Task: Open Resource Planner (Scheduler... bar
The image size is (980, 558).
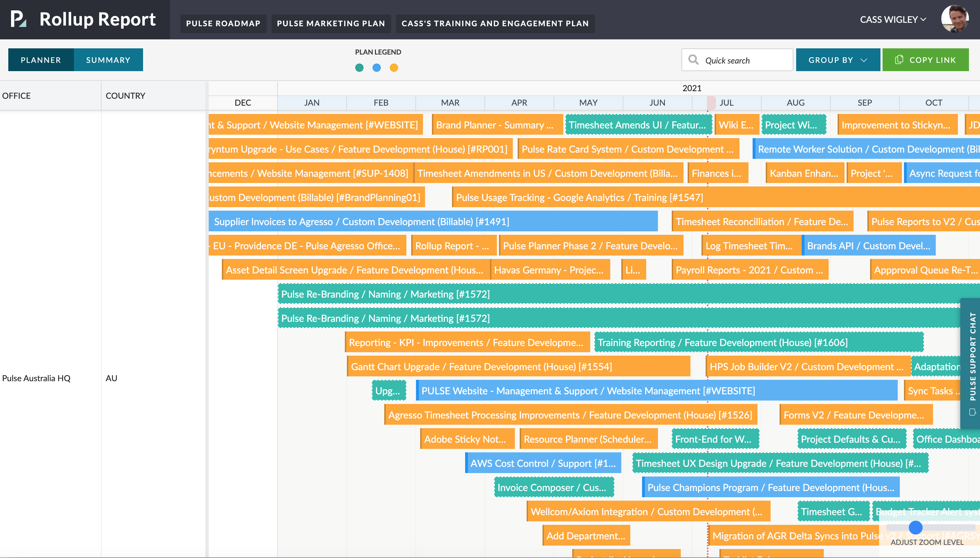Action: tap(588, 439)
